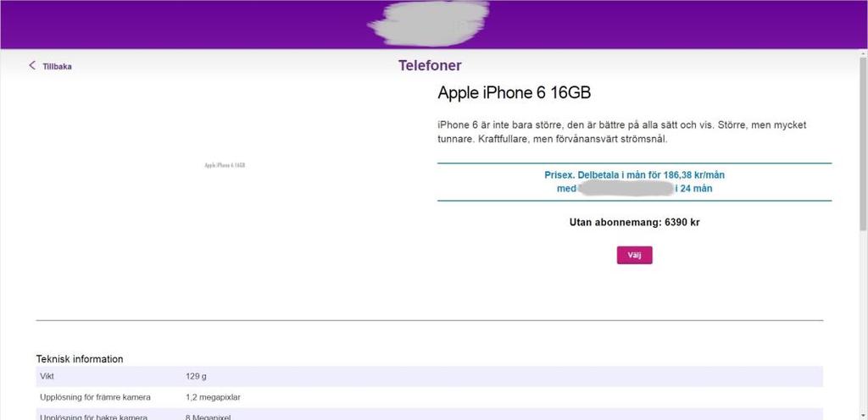Select the 129 g weight value
This screenshot has height=420, width=868.
[196, 376]
